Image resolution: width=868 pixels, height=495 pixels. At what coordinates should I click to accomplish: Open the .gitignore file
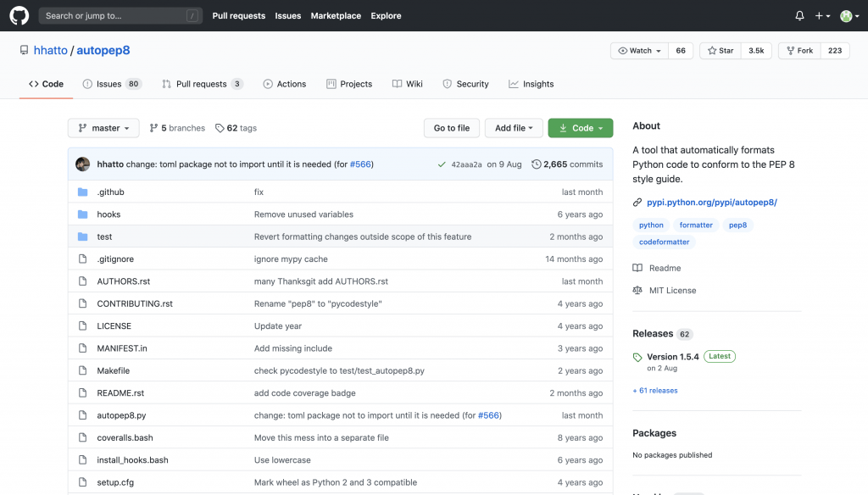(115, 259)
